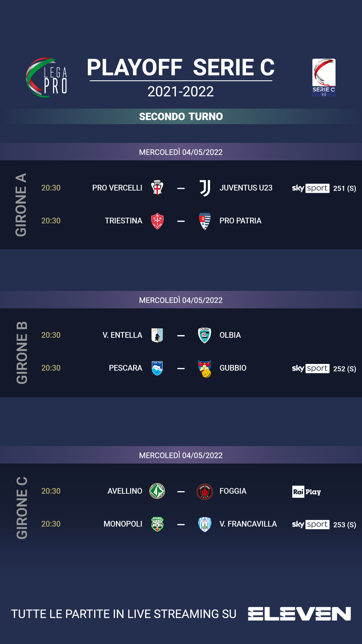362x644 pixels.
Task: Select the Girone A vertical label
Action: point(21,205)
